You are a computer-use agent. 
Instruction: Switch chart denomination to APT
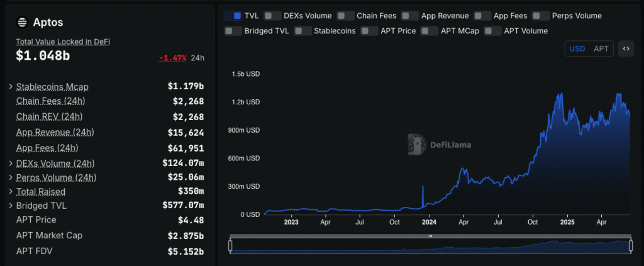pyautogui.click(x=601, y=48)
